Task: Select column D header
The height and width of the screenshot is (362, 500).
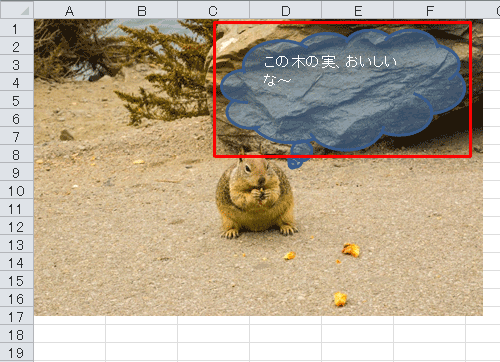Action: click(x=286, y=10)
